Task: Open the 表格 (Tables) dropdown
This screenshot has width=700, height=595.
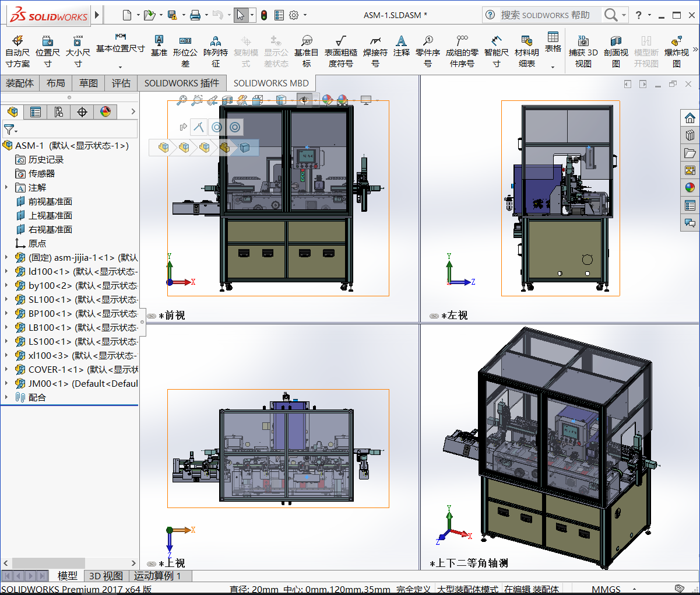Action: pos(553,67)
